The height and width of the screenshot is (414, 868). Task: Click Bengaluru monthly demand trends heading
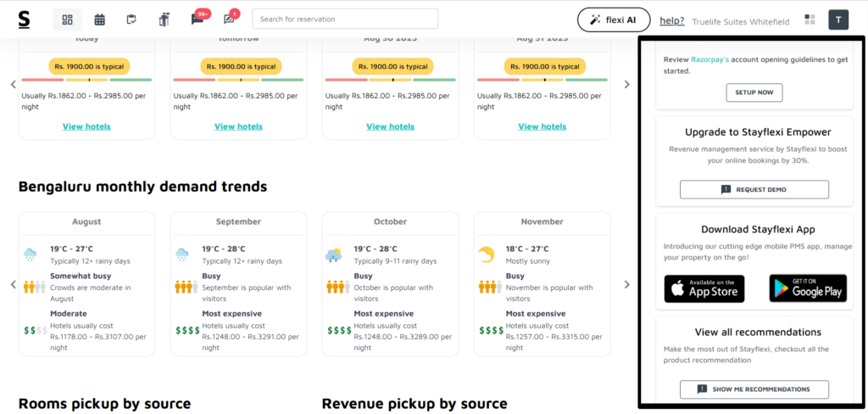click(142, 187)
